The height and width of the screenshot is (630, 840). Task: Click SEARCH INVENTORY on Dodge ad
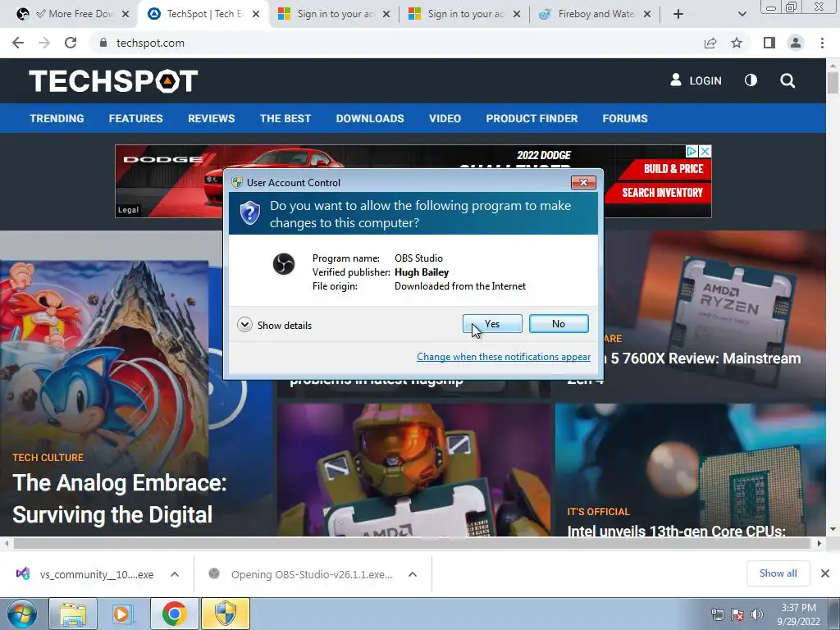pyautogui.click(x=663, y=193)
